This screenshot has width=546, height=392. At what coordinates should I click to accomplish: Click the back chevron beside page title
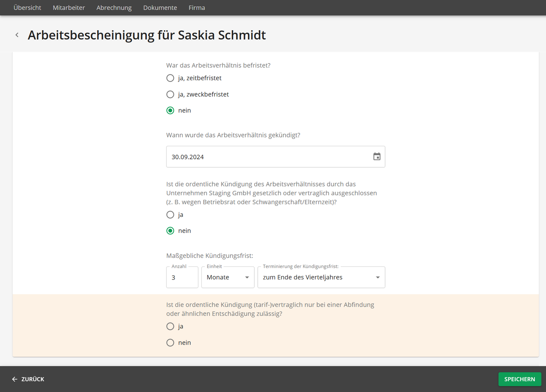17,35
